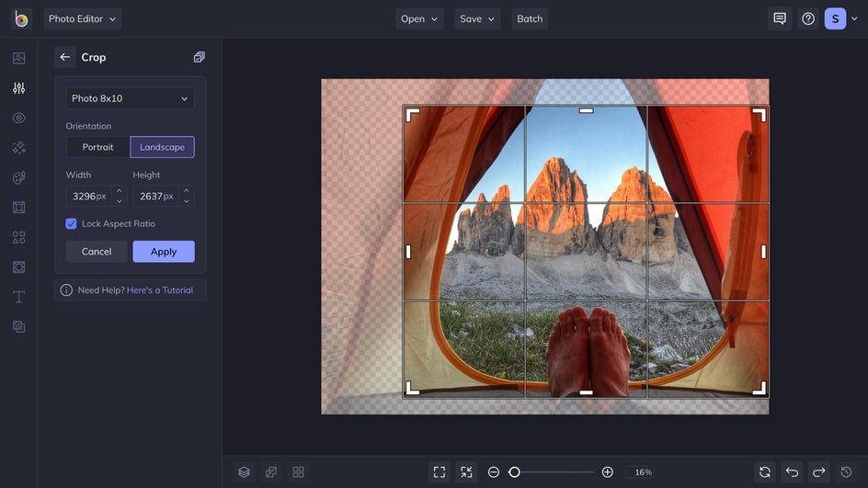
Task: Open the Touch Up eye sidebar icon
Action: (18, 118)
